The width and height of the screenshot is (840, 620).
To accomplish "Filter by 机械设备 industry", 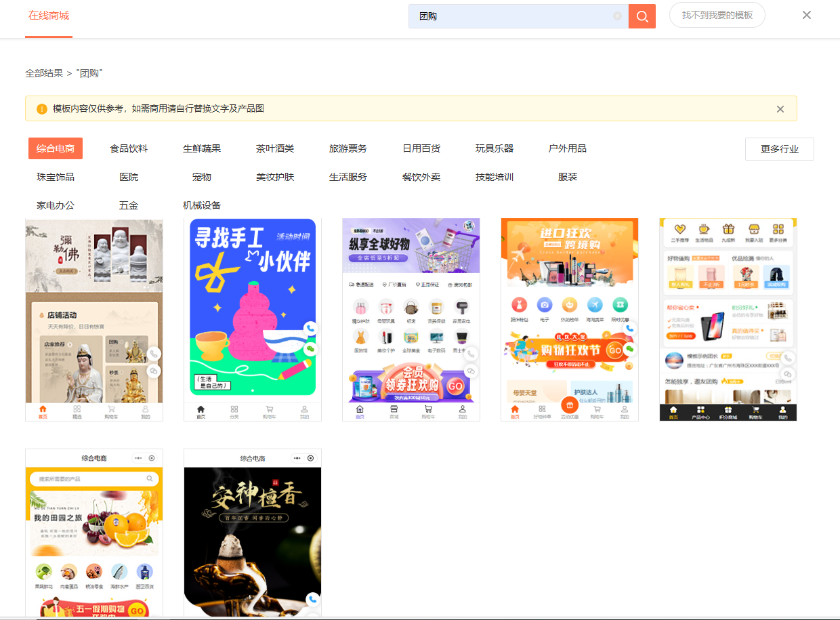I will click(x=202, y=205).
